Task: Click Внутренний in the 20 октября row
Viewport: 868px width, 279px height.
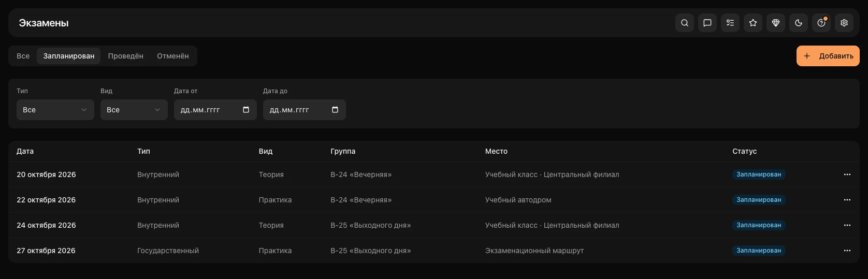Action: pyautogui.click(x=158, y=174)
